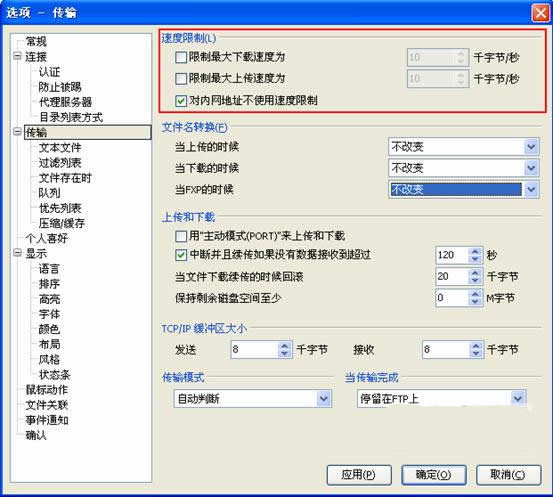
Task: Toggle 中断并且续传如果没有数据接收到超过 checkbox
Action: [181, 255]
